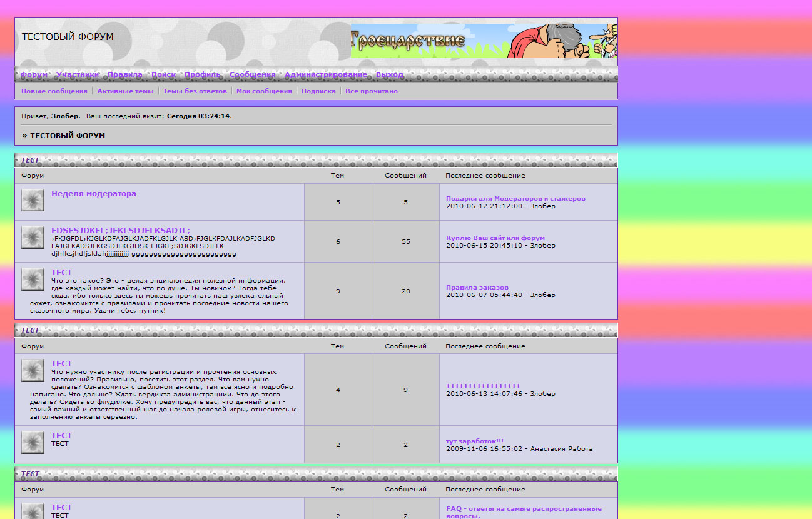The image size is (812, 519).
Task: Open Профиль from the navigation bar
Action: (203, 74)
